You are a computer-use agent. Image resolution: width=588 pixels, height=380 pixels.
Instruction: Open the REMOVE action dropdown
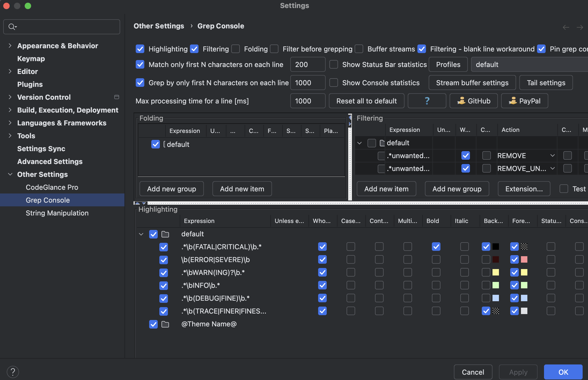(x=552, y=156)
